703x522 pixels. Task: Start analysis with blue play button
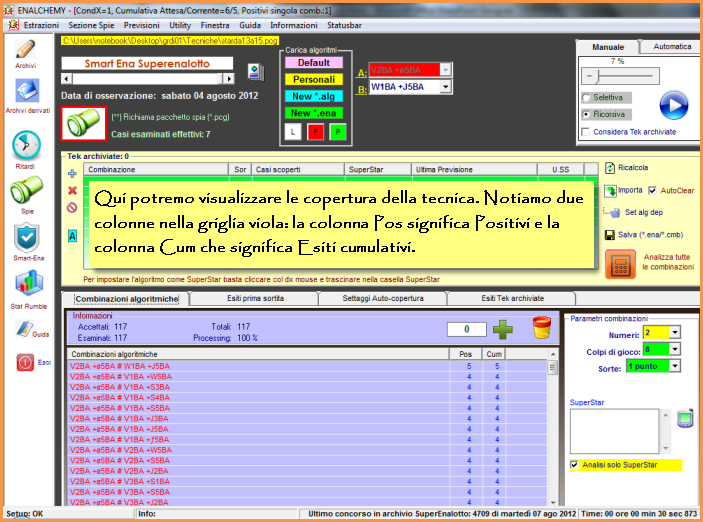pos(674,105)
